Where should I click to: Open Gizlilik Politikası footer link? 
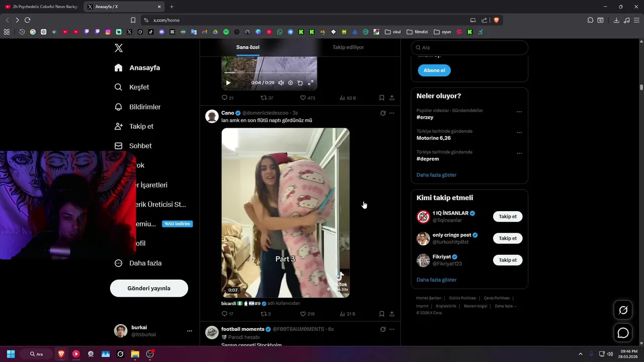point(462,298)
